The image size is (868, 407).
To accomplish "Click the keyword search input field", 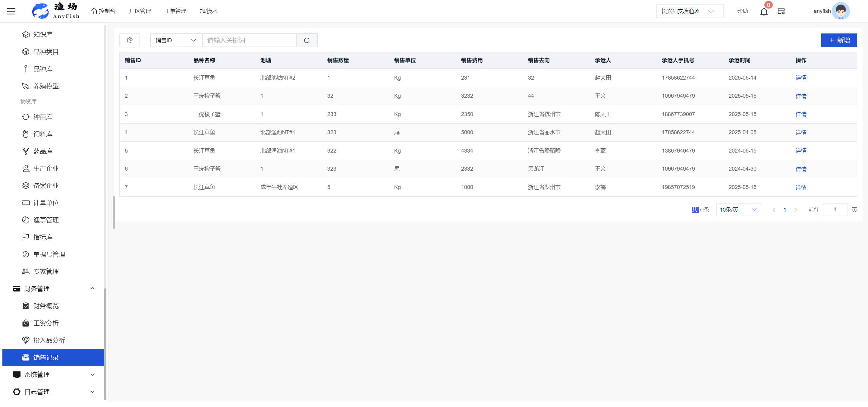I will click(249, 40).
